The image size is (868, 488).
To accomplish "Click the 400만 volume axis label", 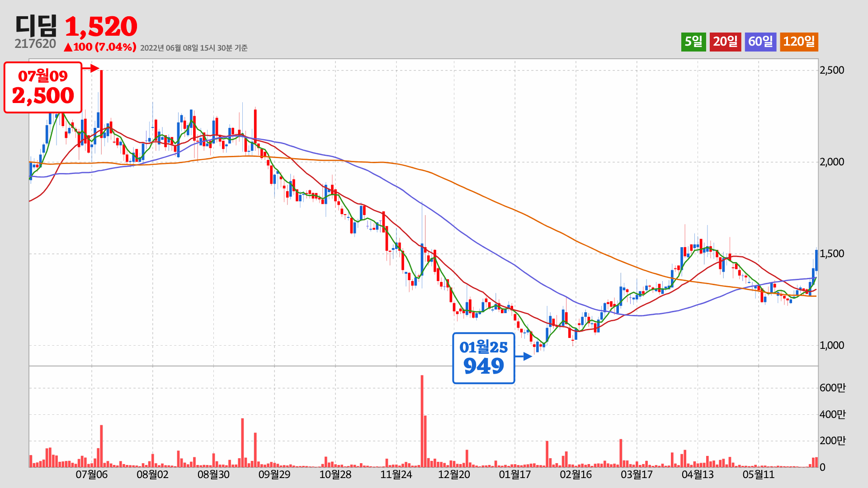I will coord(833,414).
